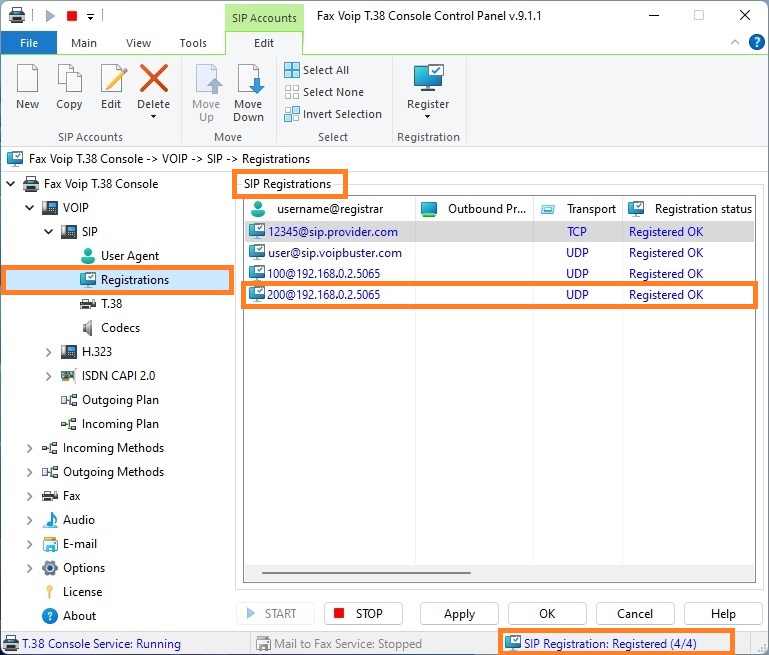Screen dimensions: 769x655
Task: Click the Copy SIP account icon
Action: coord(69,78)
